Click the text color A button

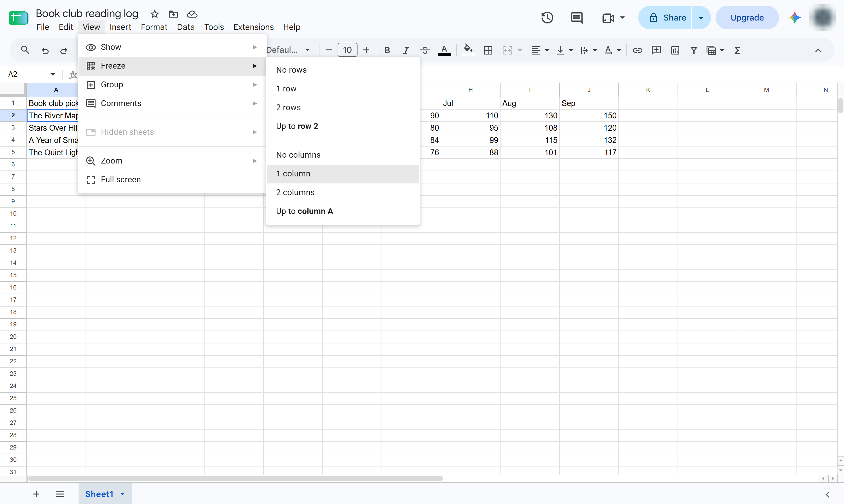[444, 50]
